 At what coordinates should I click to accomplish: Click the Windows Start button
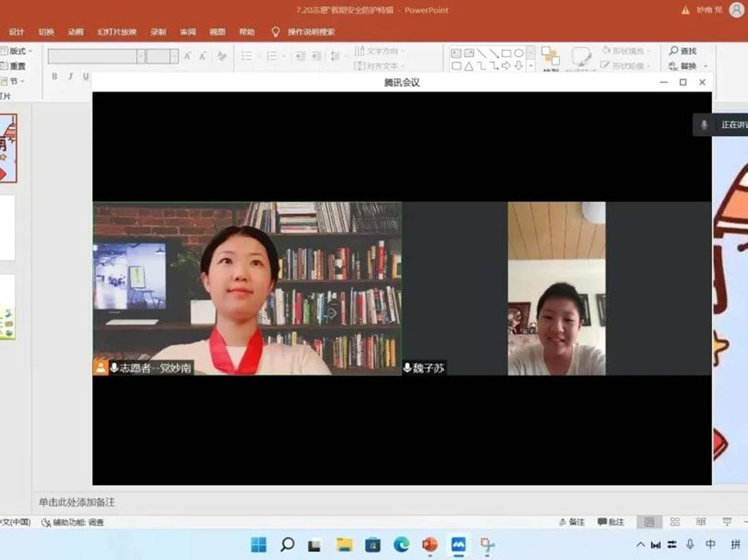259,544
